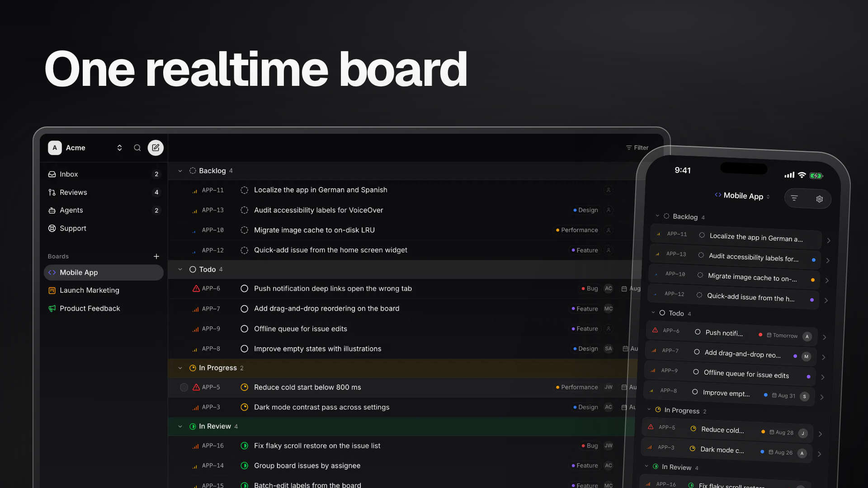The height and width of the screenshot is (488, 868).
Task: Collapse the In Progress group on desktop
Action: coord(180,368)
